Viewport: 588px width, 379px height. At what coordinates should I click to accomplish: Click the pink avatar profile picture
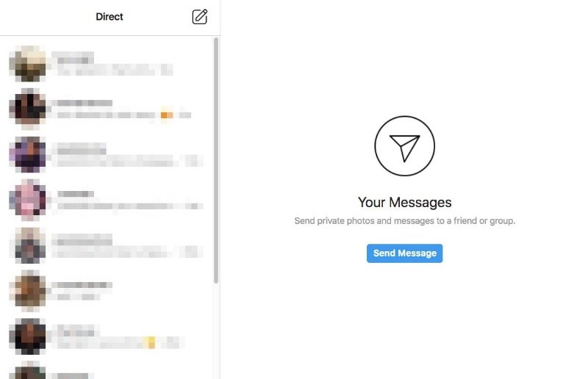[28, 200]
